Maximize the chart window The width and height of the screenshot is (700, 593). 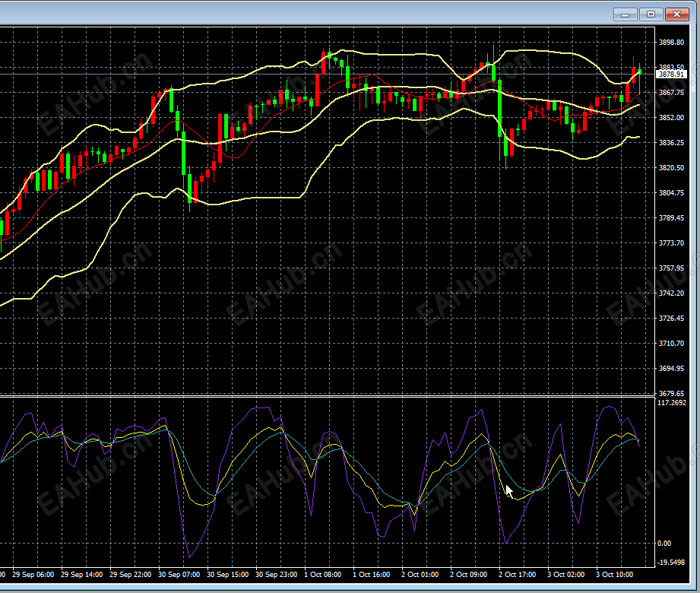[x=651, y=14]
